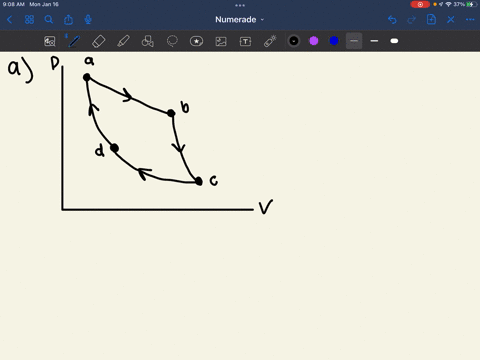Screen dimensions: 480x360
Task: Choose the black pen color
Action: [x=294, y=41]
